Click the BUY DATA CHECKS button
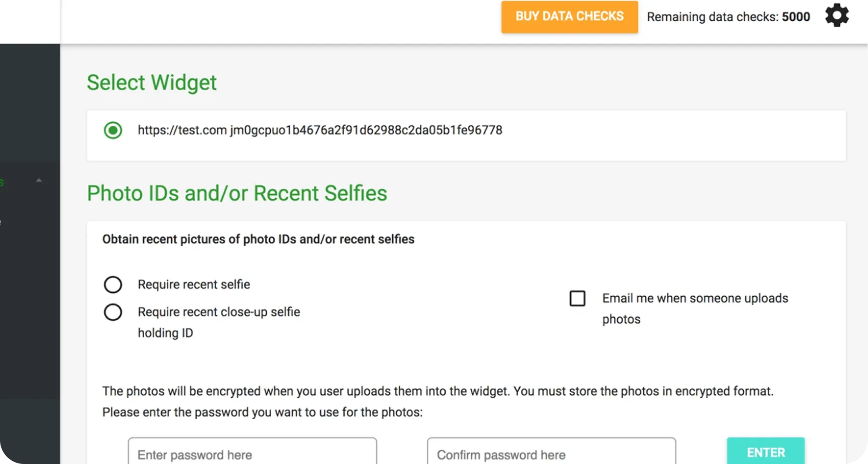868x464 pixels. click(x=569, y=17)
